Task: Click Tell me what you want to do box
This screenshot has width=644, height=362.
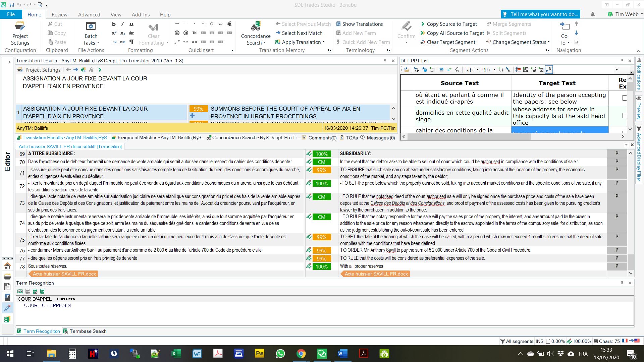Action: pos(540,14)
